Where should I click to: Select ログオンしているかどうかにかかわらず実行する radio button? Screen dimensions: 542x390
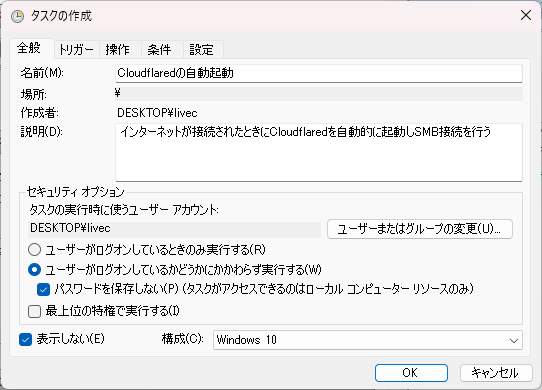(x=35, y=270)
